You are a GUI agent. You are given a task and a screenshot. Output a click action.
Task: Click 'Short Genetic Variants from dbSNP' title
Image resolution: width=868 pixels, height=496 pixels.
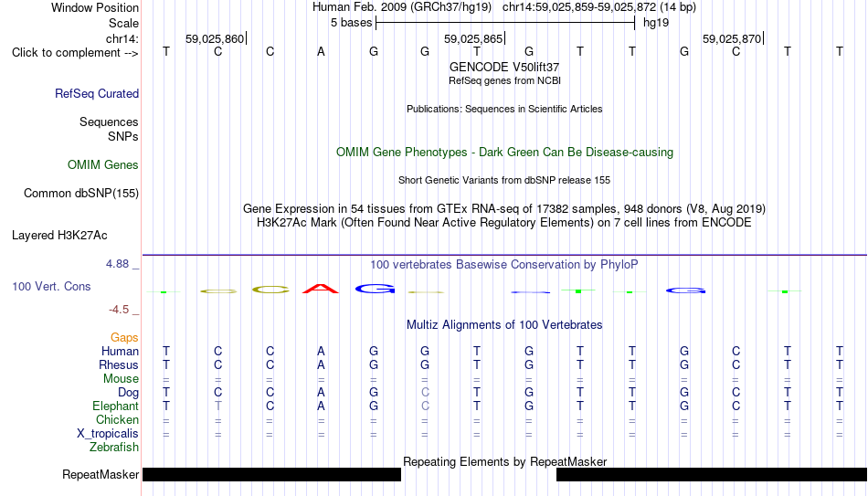click(504, 181)
